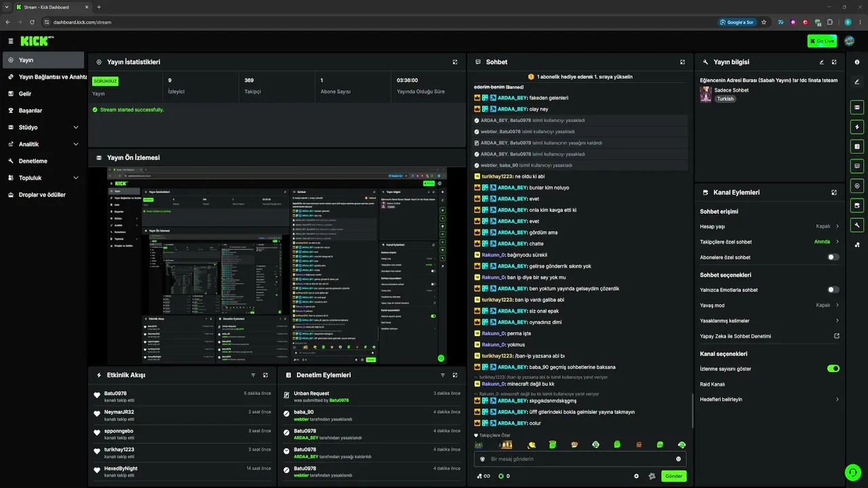Viewport: 868px width, 488px height.
Task: Expand the Kanal Eylemleri panel to fullscreen
Action: click(x=834, y=192)
